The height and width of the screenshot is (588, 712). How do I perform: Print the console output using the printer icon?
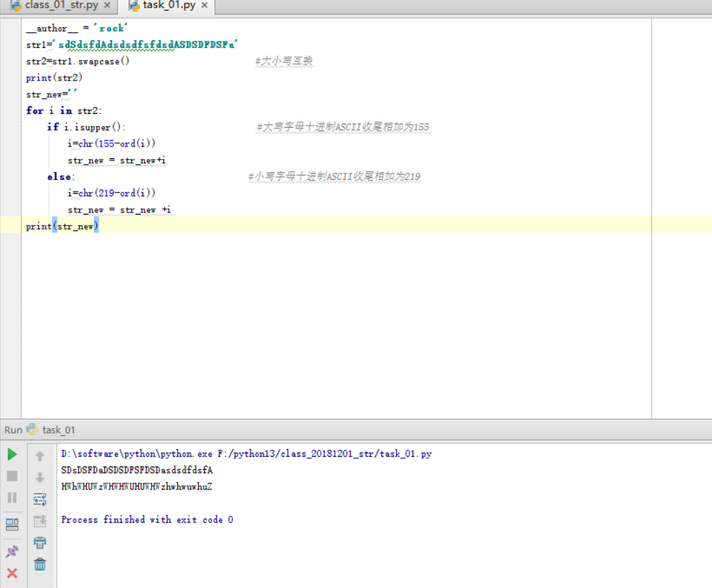[40, 543]
